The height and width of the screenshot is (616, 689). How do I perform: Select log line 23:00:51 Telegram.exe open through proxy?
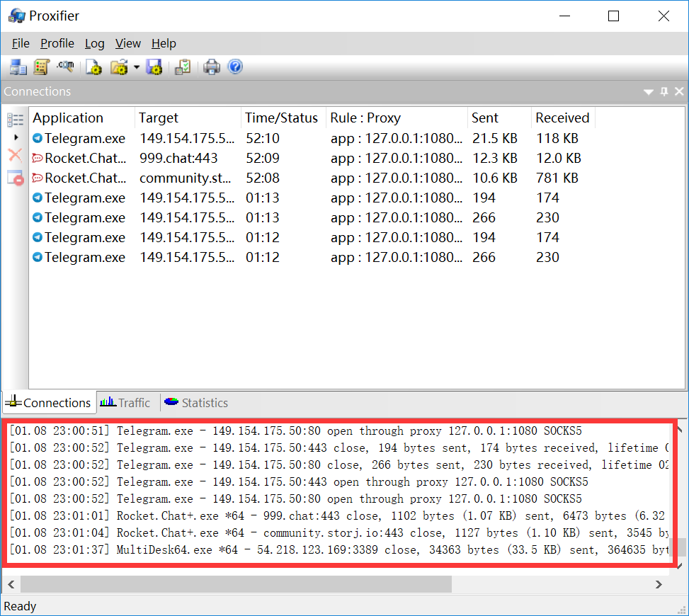295,430
